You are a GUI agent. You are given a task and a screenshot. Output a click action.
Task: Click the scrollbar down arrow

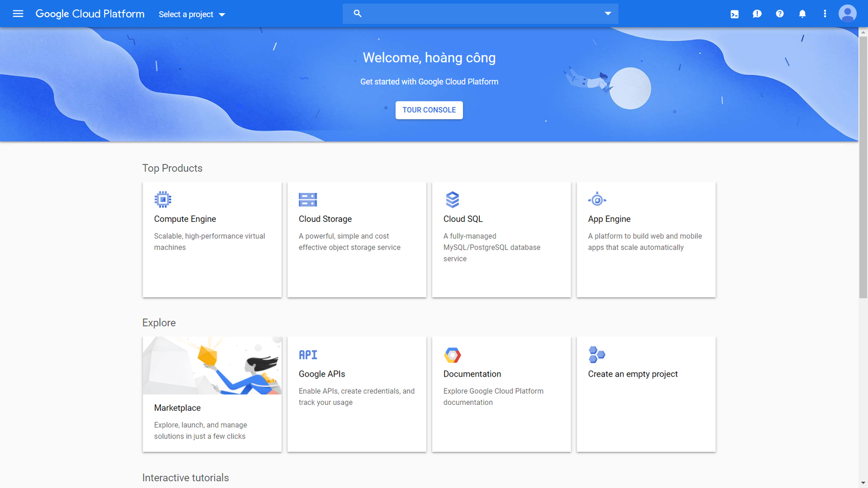pyautogui.click(x=863, y=483)
